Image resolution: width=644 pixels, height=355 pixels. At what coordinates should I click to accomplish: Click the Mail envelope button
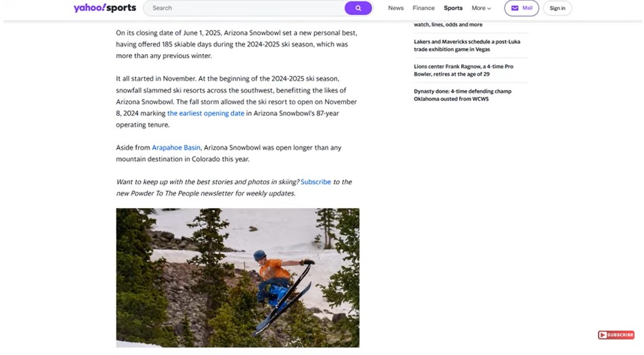coord(521,8)
